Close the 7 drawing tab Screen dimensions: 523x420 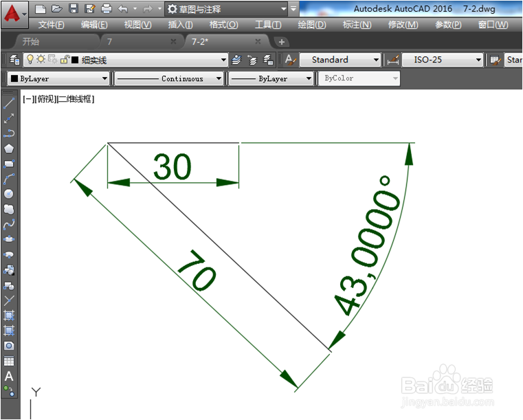(x=173, y=41)
